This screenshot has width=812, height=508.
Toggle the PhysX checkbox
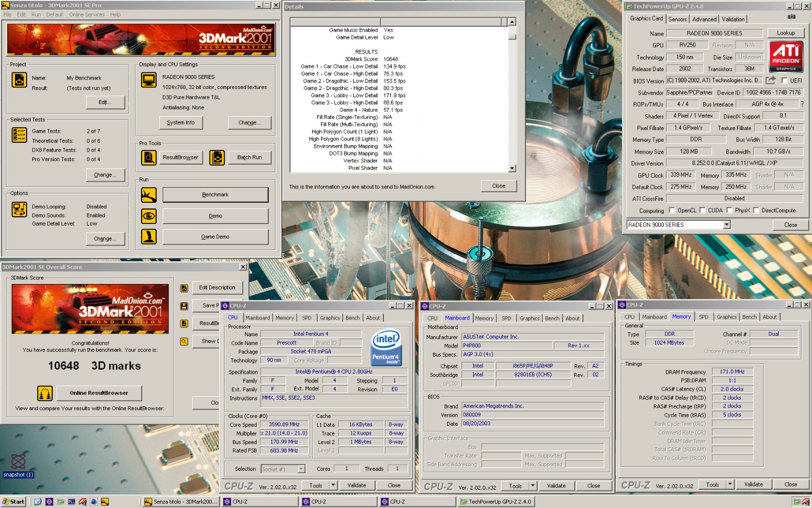(x=729, y=210)
